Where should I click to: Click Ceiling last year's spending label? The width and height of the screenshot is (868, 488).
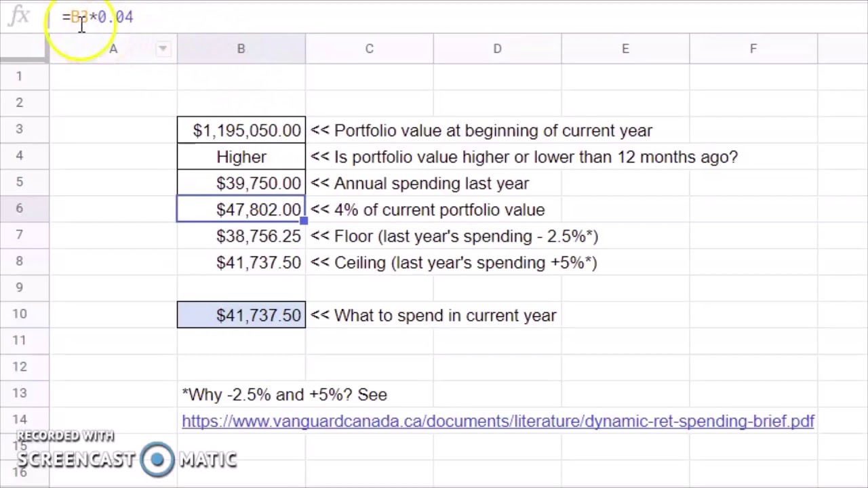pos(454,262)
